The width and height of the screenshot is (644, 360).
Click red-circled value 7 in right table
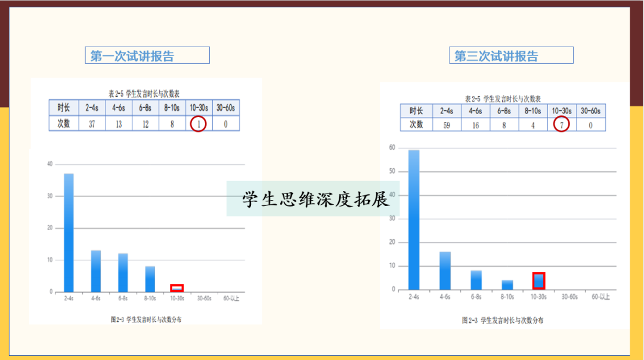(561, 125)
